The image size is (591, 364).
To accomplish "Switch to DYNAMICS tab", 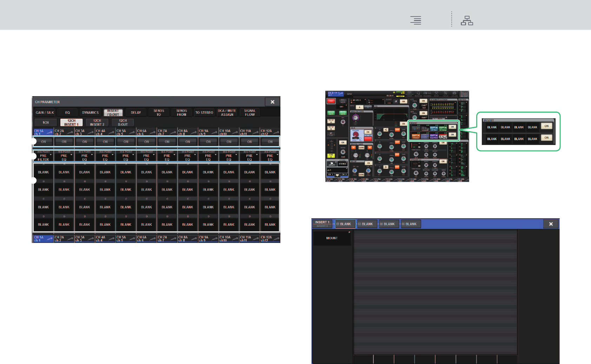I will tap(91, 113).
